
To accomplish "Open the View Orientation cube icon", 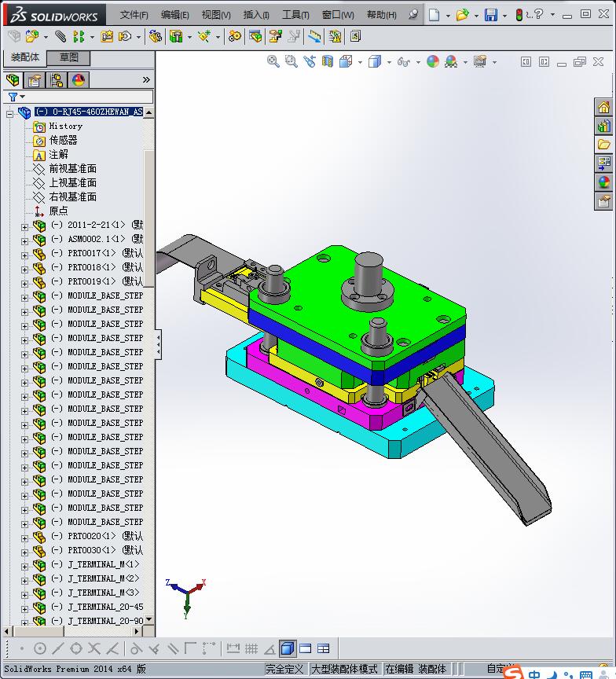I will pyautogui.click(x=346, y=61).
